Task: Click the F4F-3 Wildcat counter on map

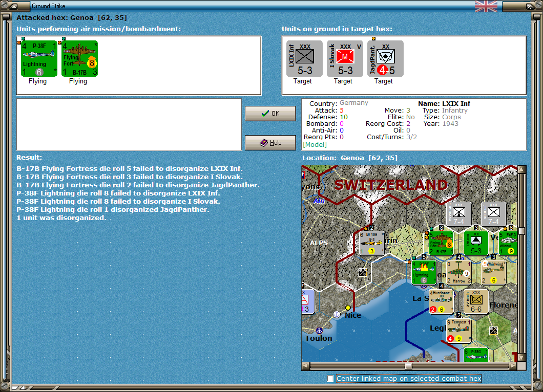Action: pos(508,243)
